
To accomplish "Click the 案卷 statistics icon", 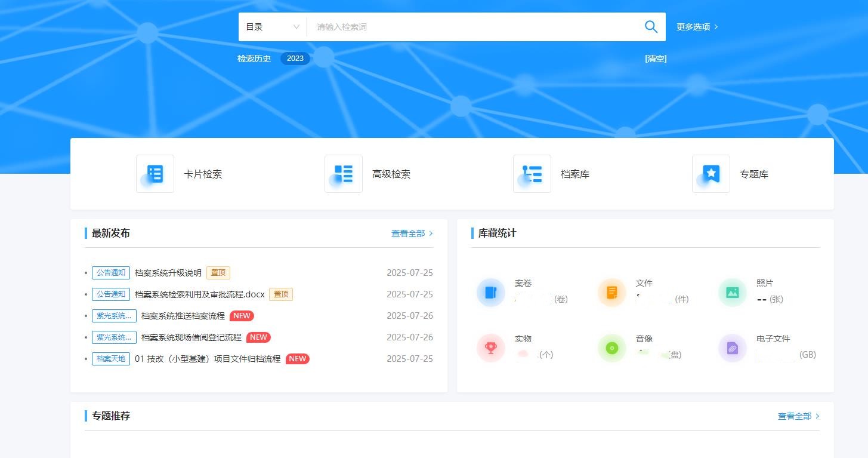I will 490,292.
